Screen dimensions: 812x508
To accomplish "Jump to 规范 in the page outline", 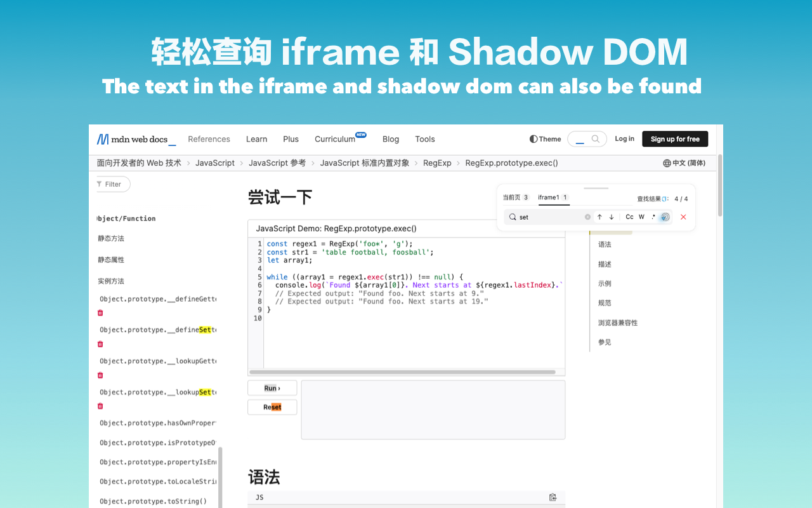I will tap(605, 304).
